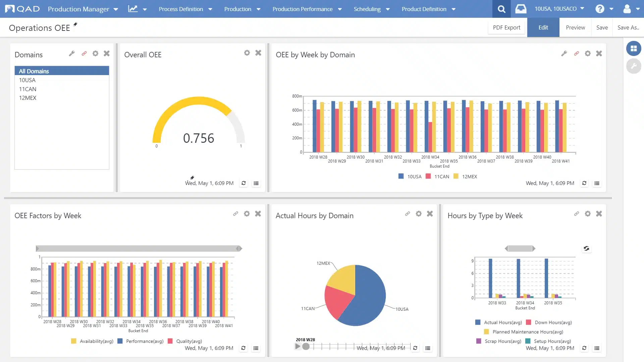The width and height of the screenshot is (644, 362).
Task: Edit the Domains panel with the pencil icon
Action: click(72, 53)
